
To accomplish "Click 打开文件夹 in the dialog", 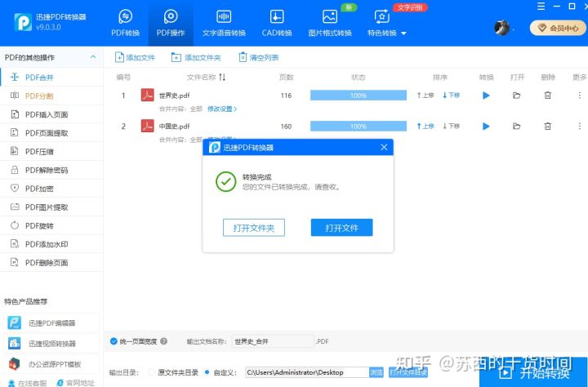I will coord(254,228).
